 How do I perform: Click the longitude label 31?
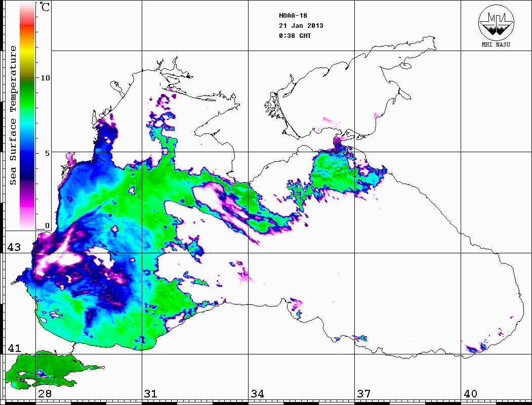coord(151,393)
